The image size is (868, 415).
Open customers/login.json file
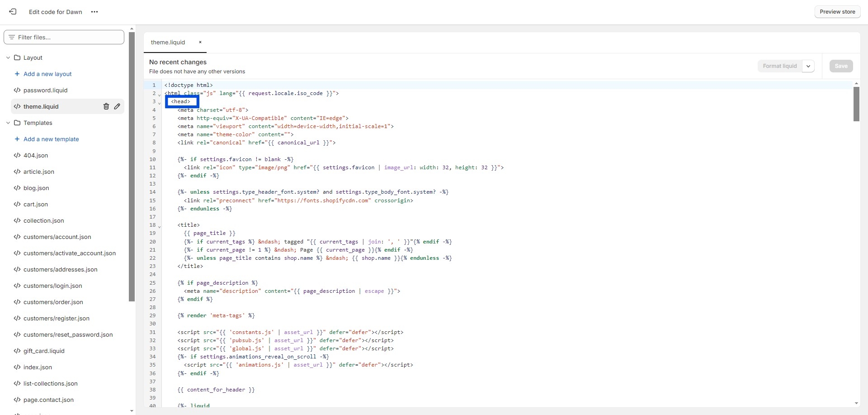[52, 286]
